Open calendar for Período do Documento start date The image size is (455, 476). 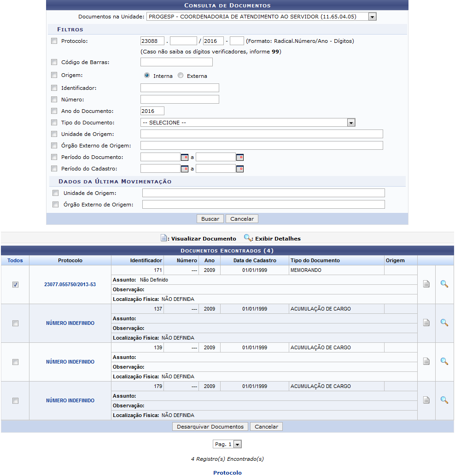click(184, 157)
